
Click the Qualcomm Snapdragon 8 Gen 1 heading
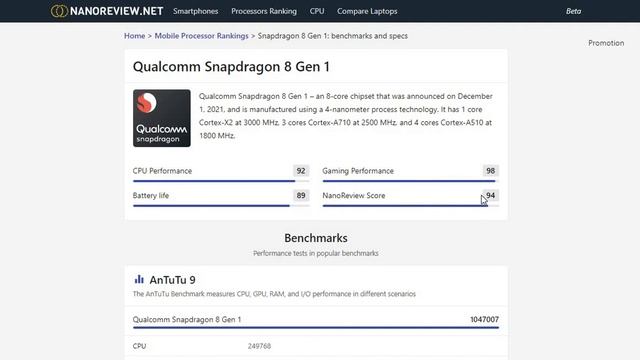[231, 67]
